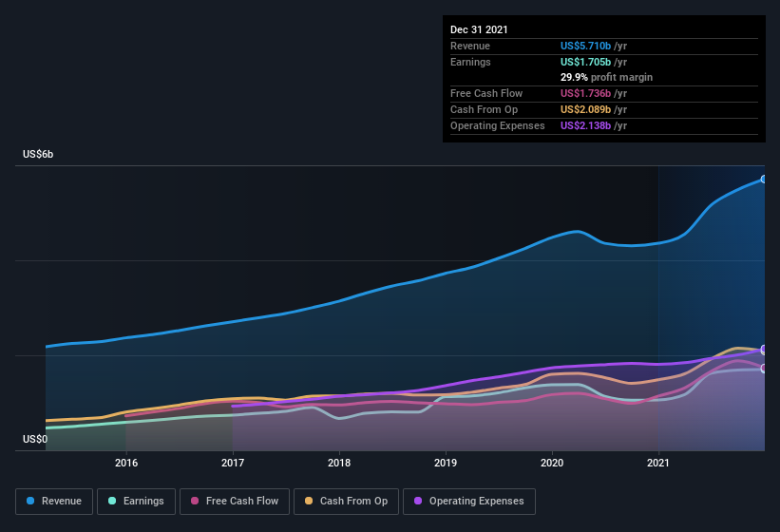Click the blue Revenue endpoint marker
This screenshot has height=532, width=780.
[764, 179]
